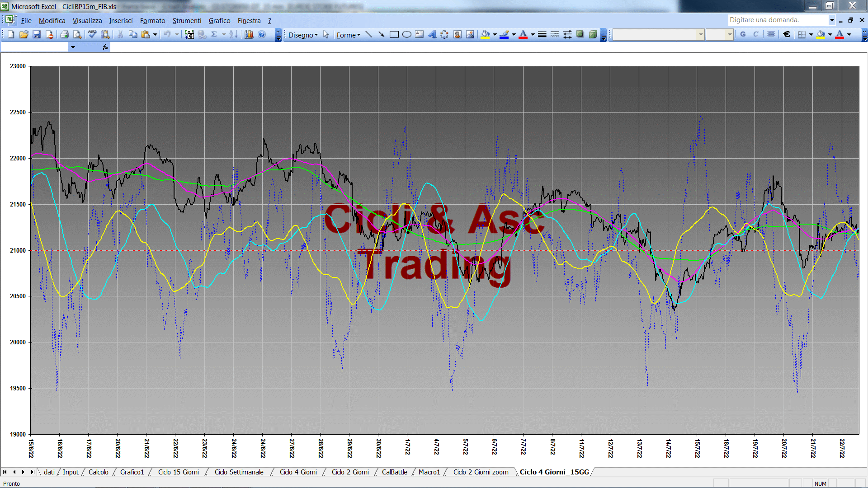Insert WordArt with the slanted A icon
This screenshot has width=868, height=488.
click(432, 34)
